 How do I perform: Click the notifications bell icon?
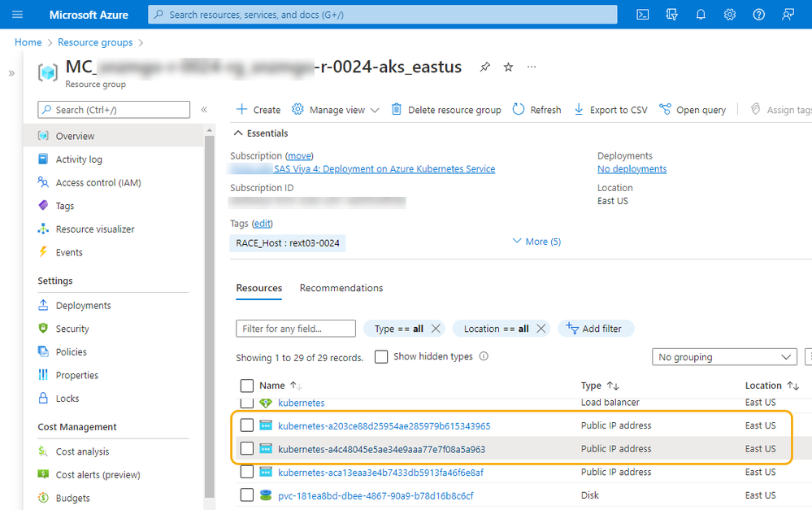(x=701, y=15)
